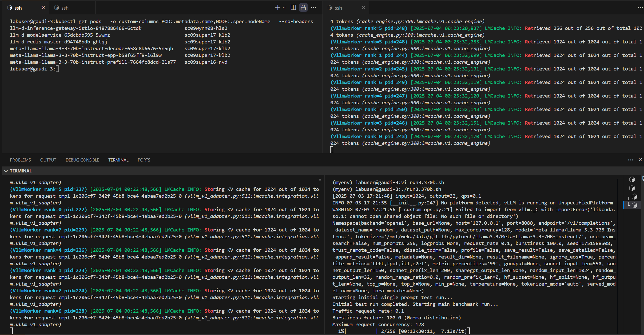
Task: Switch to the PORTS panel tab
Action: coord(144,160)
